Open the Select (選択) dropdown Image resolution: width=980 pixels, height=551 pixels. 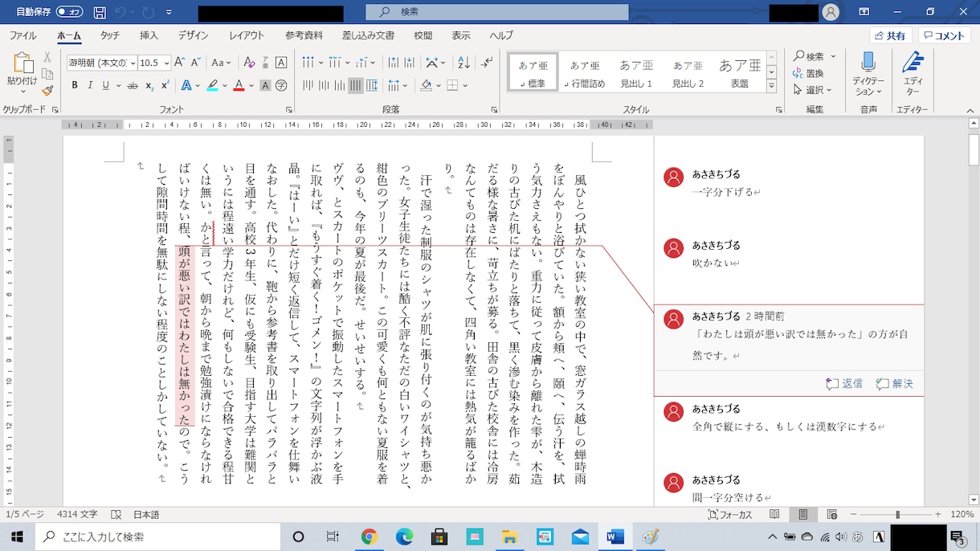tap(812, 90)
